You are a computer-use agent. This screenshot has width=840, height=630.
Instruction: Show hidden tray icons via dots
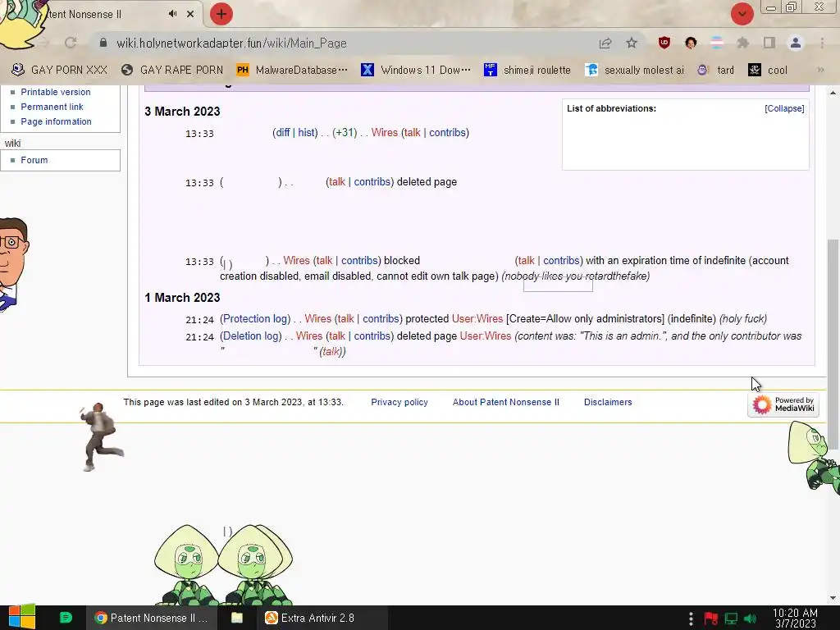coord(691,619)
